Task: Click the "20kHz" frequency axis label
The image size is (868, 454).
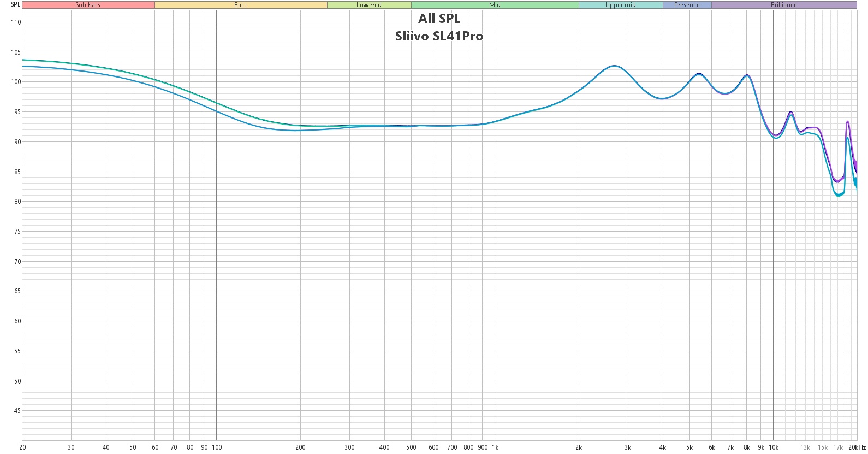Action: coord(857,447)
